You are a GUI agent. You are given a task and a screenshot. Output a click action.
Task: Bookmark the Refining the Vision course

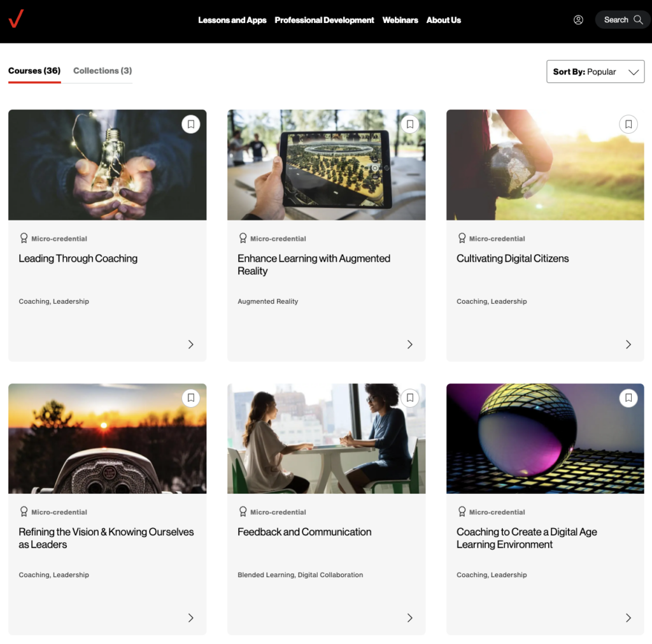191,398
